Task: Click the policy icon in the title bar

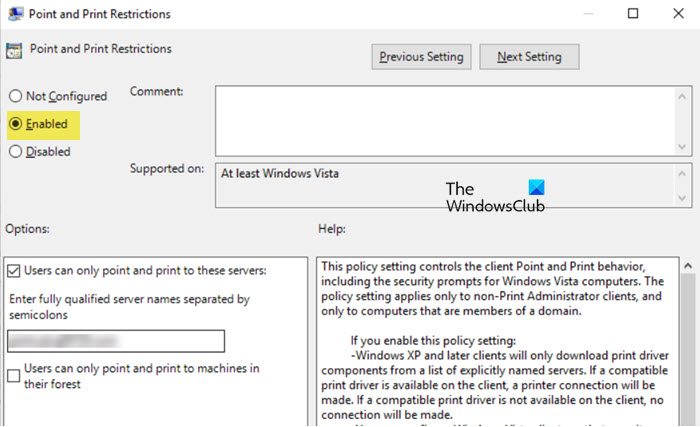Action: [14, 15]
